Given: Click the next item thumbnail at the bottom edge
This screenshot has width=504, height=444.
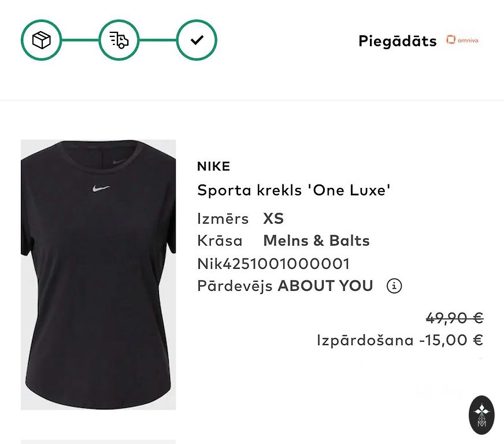Looking at the screenshot, I should pos(98,442).
